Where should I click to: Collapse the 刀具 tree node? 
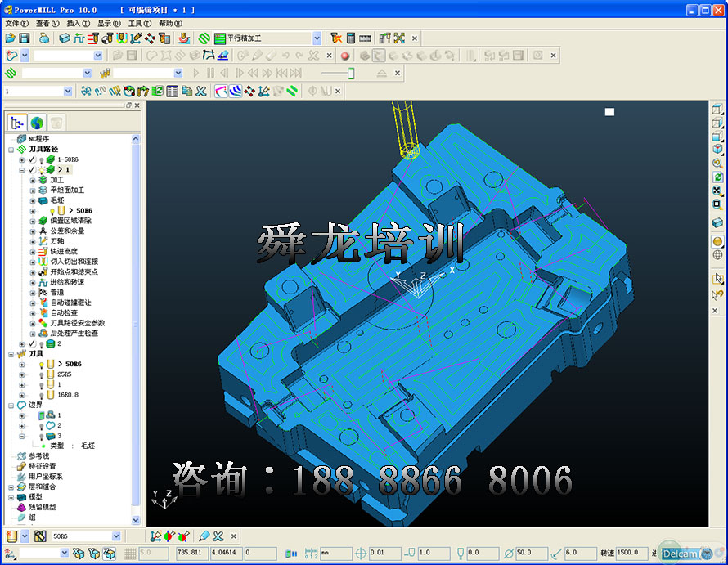click(11, 354)
